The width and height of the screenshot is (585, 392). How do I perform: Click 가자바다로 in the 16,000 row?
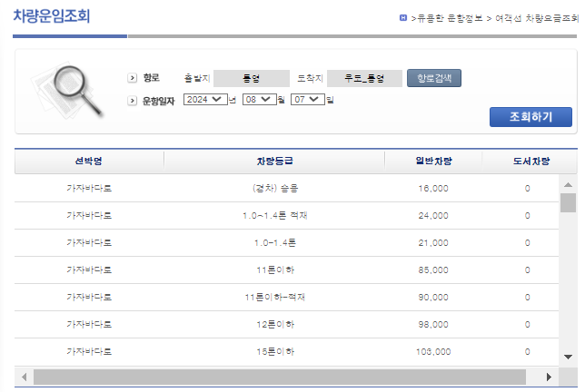tap(89, 188)
